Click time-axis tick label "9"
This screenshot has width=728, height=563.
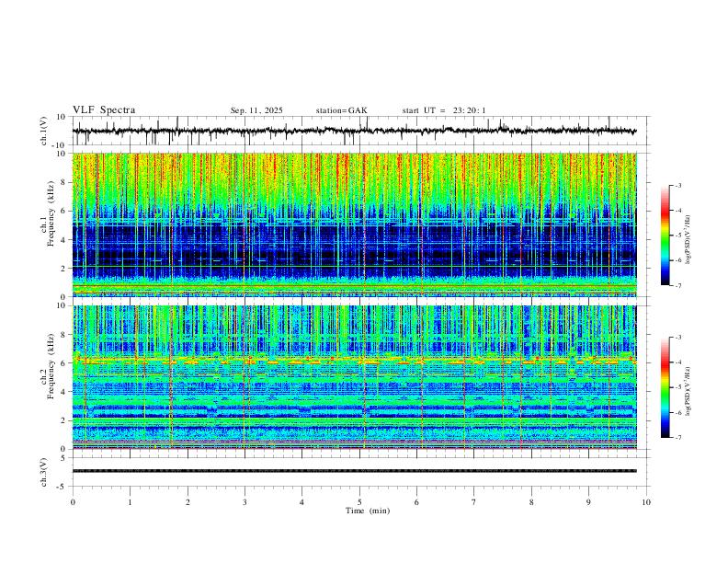pos(588,502)
